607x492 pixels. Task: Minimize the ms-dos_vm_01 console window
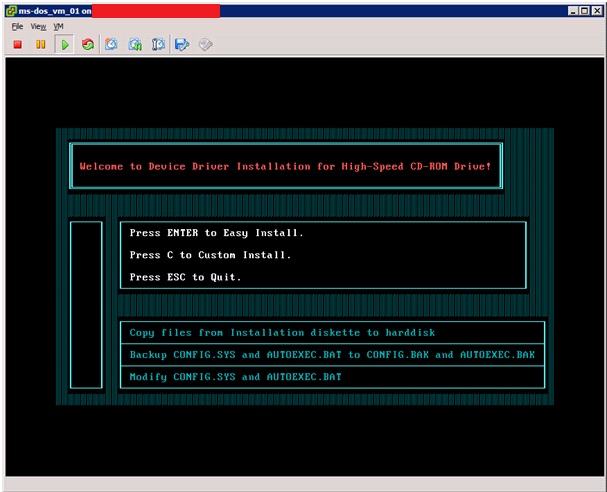(573, 11)
